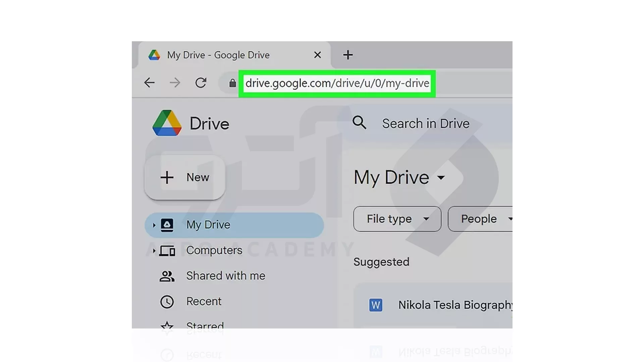Click the Drive title text next to logo

click(209, 124)
